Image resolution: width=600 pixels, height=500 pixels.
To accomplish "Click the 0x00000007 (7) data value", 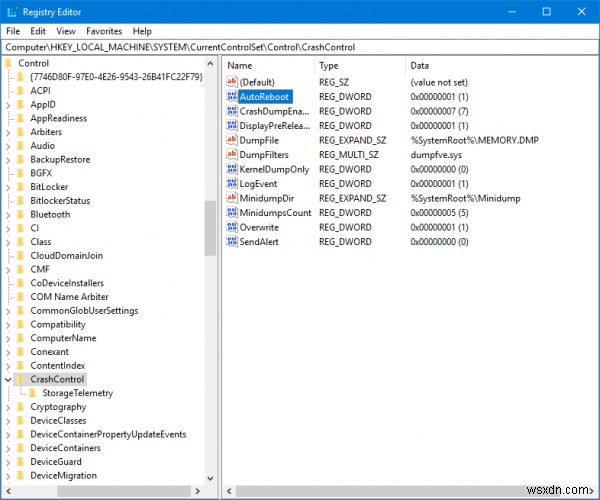I will [x=439, y=111].
